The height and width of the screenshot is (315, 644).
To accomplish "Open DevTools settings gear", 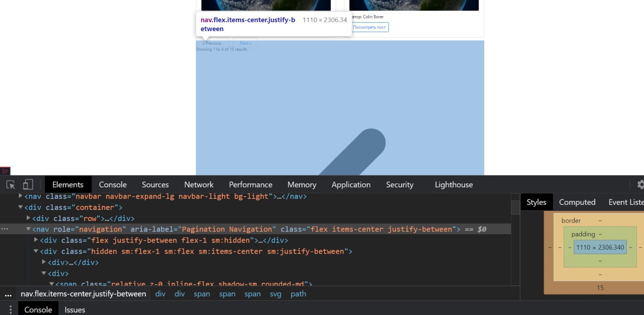I will coord(640,184).
